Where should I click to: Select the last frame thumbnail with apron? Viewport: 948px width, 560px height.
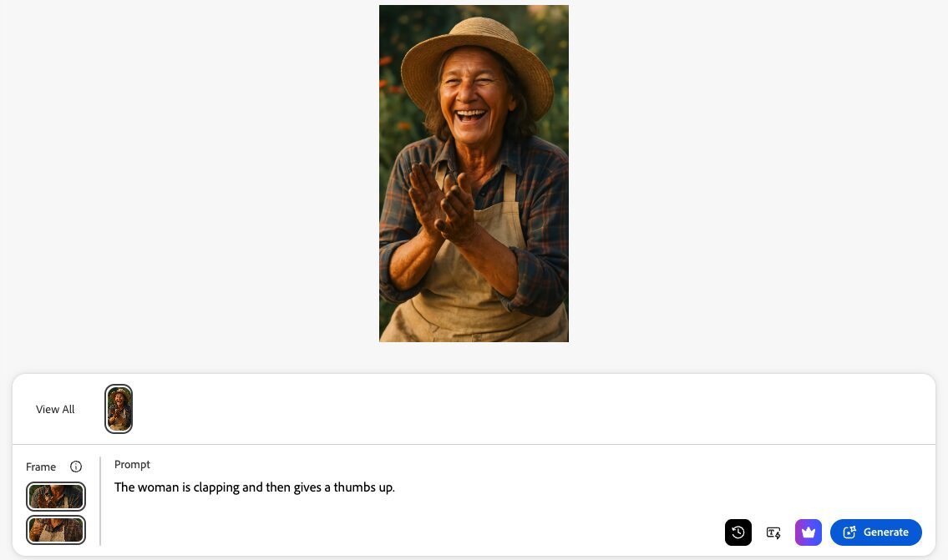(56, 530)
